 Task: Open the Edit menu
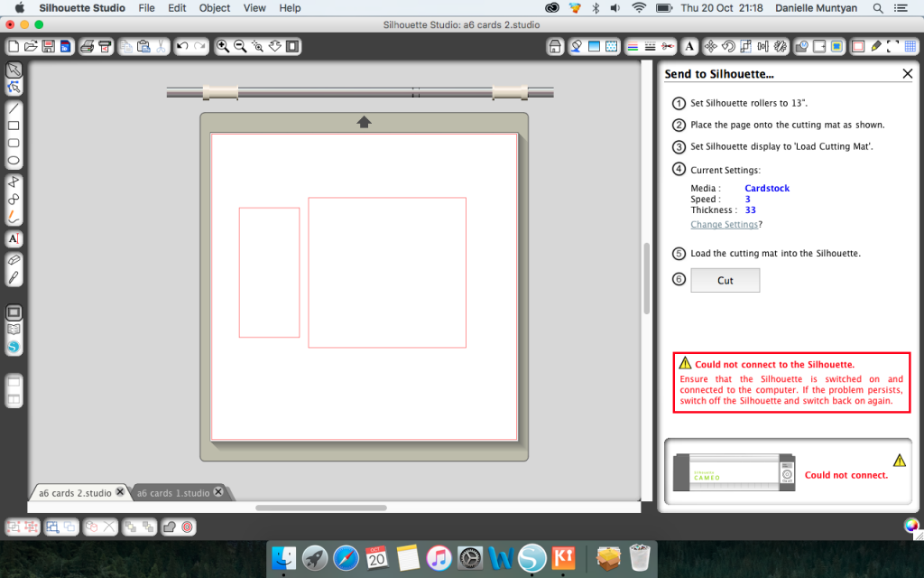tap(177, 7)
